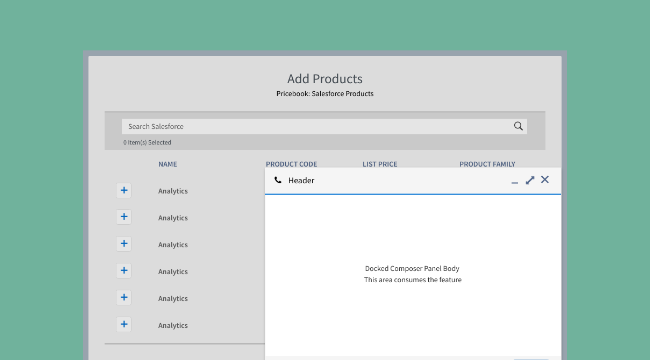Image resolution: width=650 pixels, height=360 pixels.
Task: Add the last Analytics row using plus
Action: [x=124, y=324]
